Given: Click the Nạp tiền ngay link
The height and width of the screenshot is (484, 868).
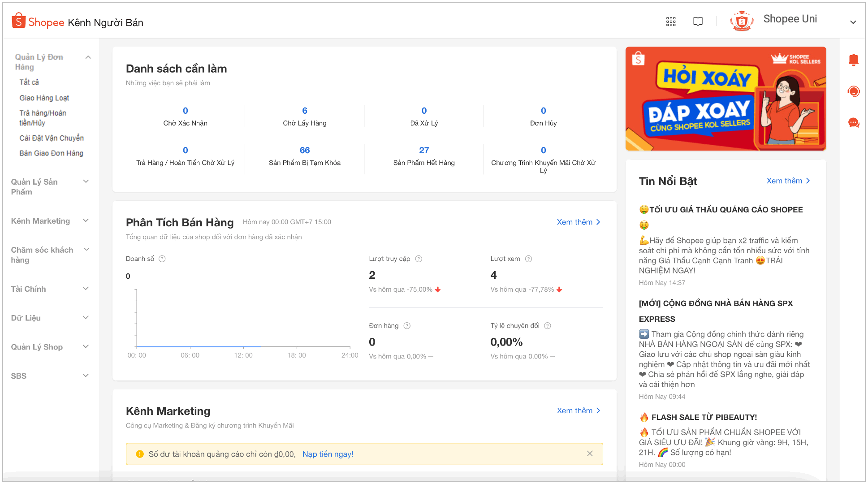Looking at the screenshot, I should pyautogui.click(x=328, y=454).
